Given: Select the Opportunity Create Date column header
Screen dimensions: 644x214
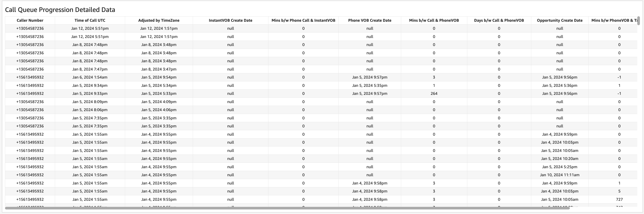Looking at the screenshot, I should (x=559, y=21).
